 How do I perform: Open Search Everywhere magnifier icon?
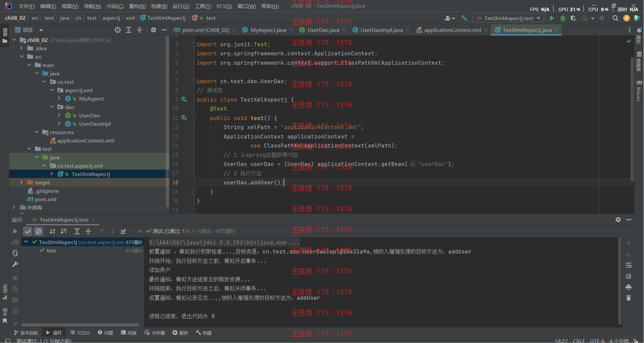point(616,18)
